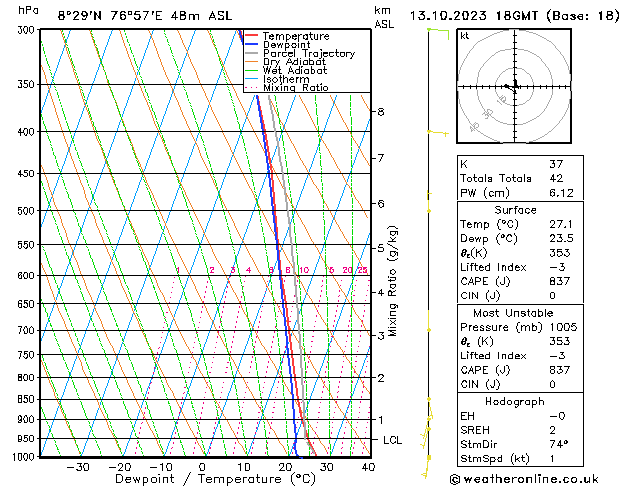Click the 'Dewpoint' legend entry
Image resolution: width=629 pixels, height=486 pixels.
(286, 45)
